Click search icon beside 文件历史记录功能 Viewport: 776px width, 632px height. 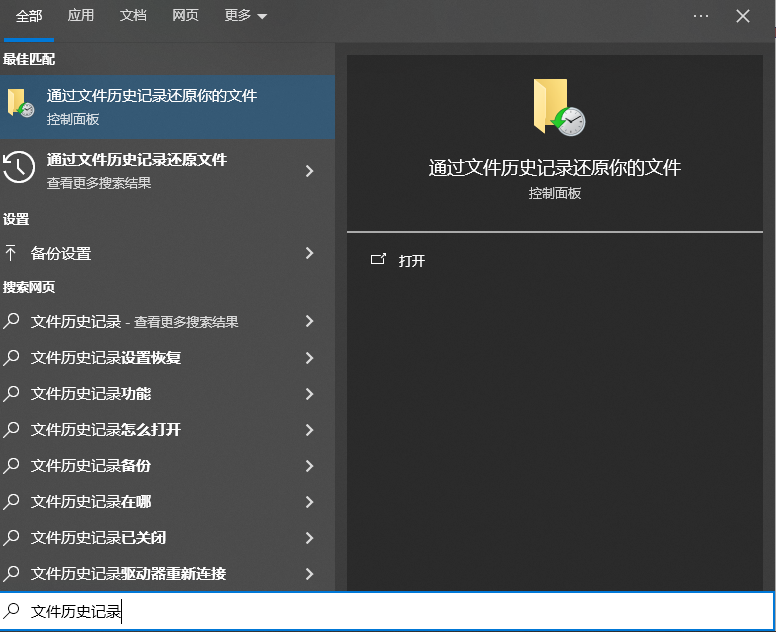point(11,393)
